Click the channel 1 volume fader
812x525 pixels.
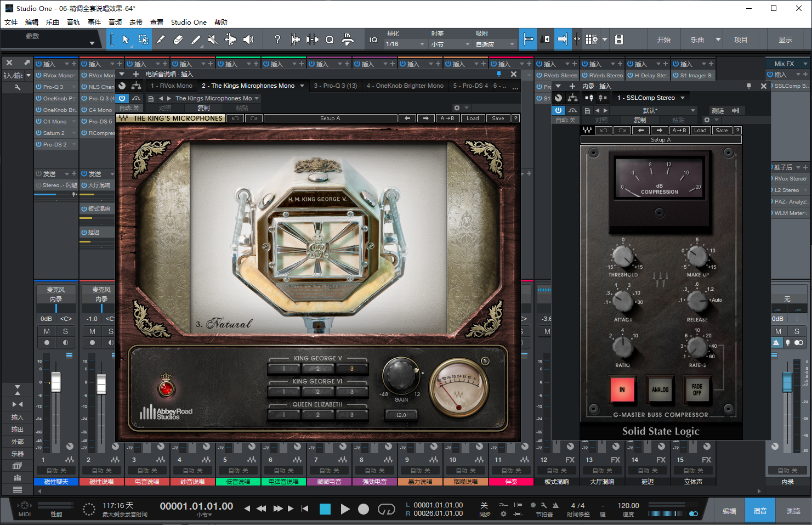click(55, 381)
